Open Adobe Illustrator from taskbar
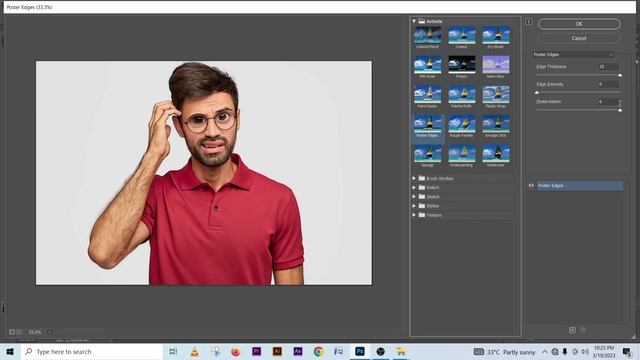 pyautogui.click(x=277, y=351)
